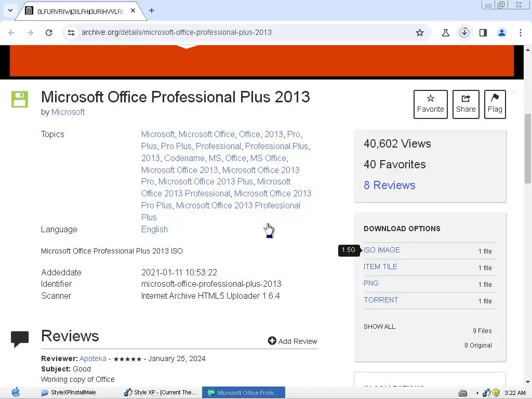
Task: Open the 'Microsoft Office' topic link
Action: 207,135
